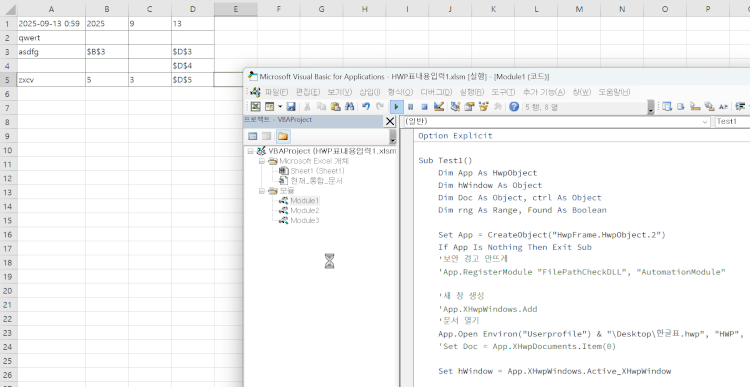Click the Toolbox icon
The height and width of the screenshot is (387, 750).
497,106
